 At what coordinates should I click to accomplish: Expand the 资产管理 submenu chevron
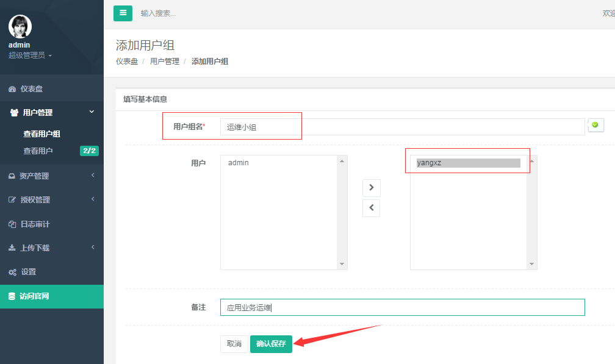click(x=92, y=175)
